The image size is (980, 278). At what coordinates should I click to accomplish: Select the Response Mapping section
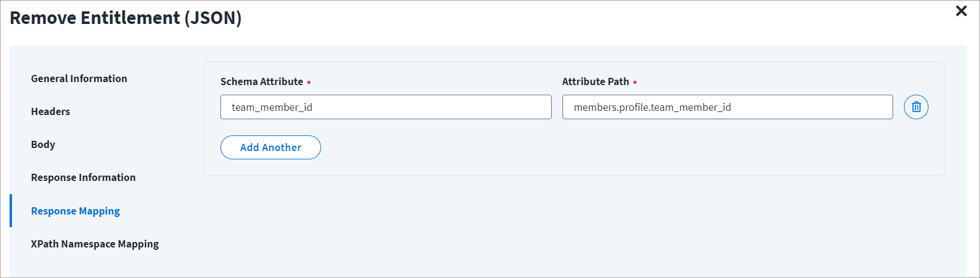[75, 211]
